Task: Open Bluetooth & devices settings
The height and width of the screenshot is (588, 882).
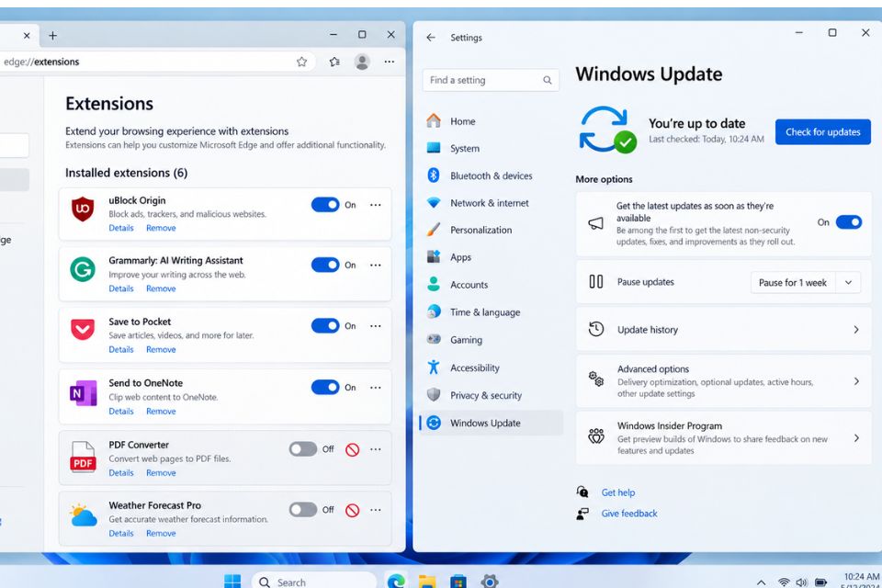Action: tap(492, 175)
